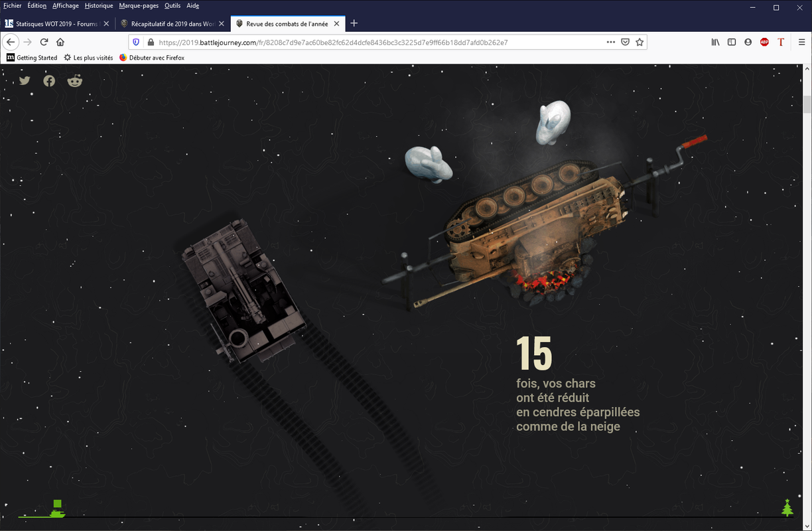Click the large number 15 statistic
The width and height of the screenshot is (812, 531).
pos(534,354)
